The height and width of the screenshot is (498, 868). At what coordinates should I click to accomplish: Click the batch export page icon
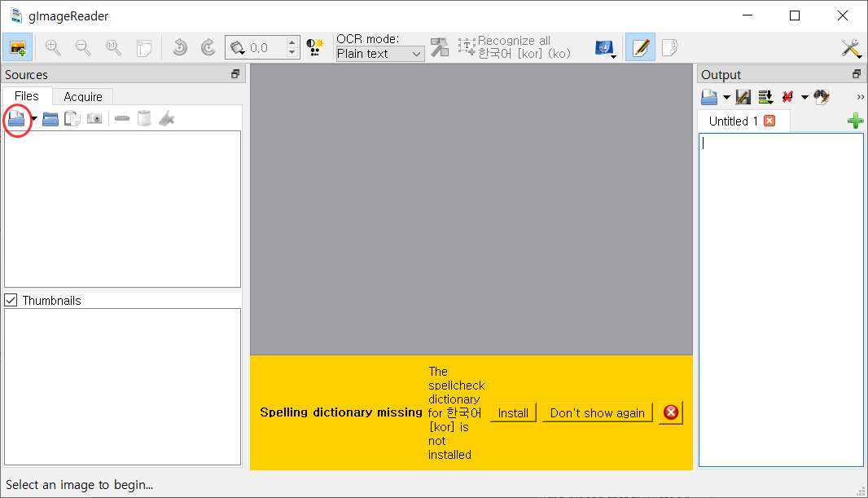click(x=670, y=47)
